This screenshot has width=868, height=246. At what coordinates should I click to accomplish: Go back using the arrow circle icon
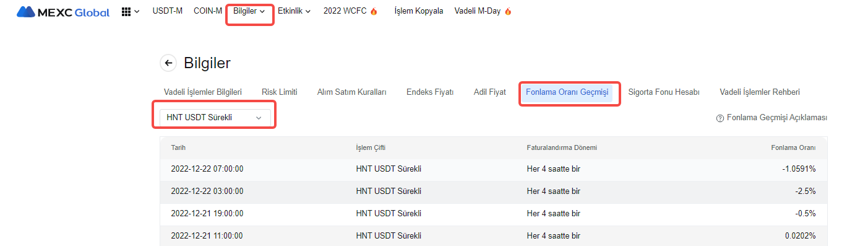(x=168, y=63)
